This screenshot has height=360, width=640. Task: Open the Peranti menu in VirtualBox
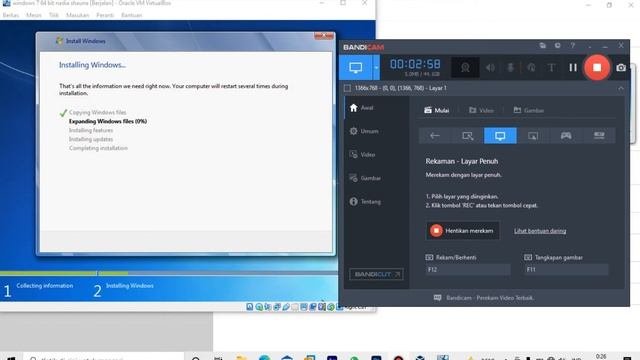(105, 15)
